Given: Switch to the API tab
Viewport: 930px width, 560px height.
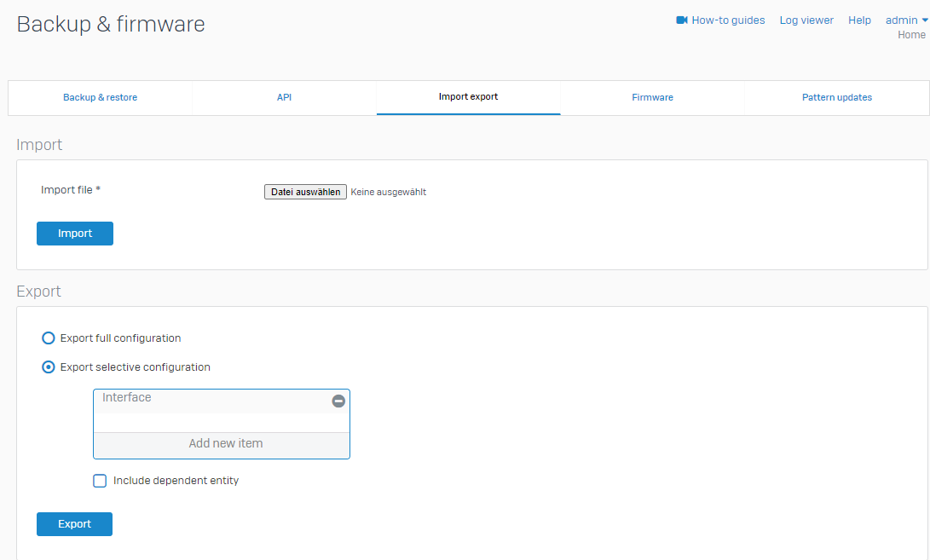Looking at the screenshot, I should pos(284,98).
